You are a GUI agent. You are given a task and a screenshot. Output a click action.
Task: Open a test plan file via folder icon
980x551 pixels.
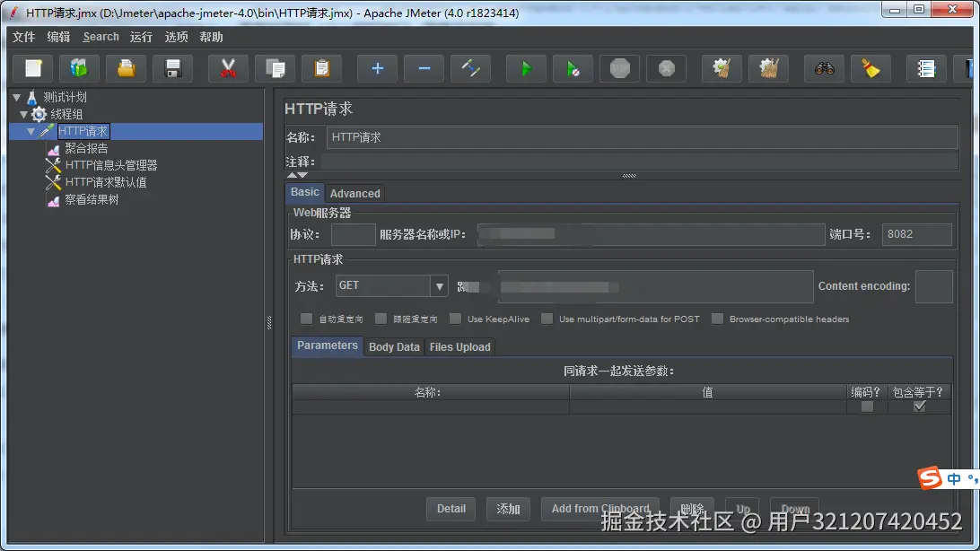click(127, 68)
